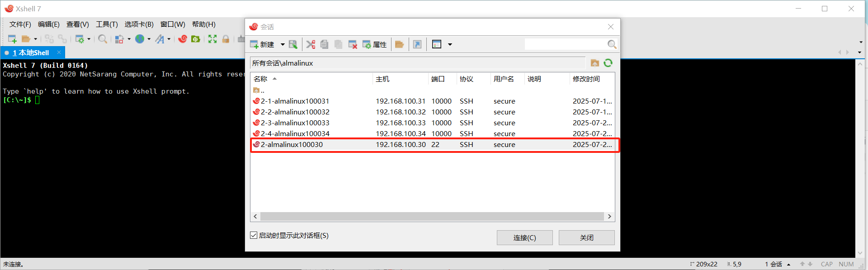Click the green refresh icon beside path

608,63
